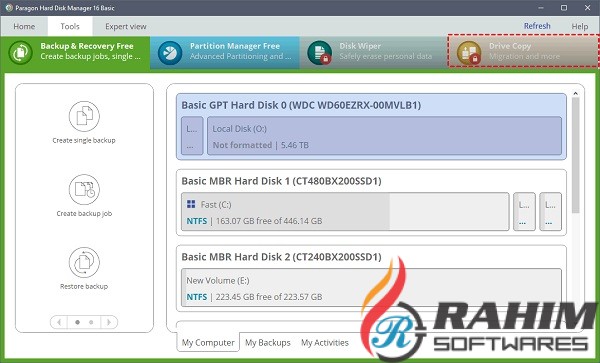This screenshot has height=363, width=600.
Task: Maximize the Paragon Hard Disk Manager window
Action: (564, 8)
